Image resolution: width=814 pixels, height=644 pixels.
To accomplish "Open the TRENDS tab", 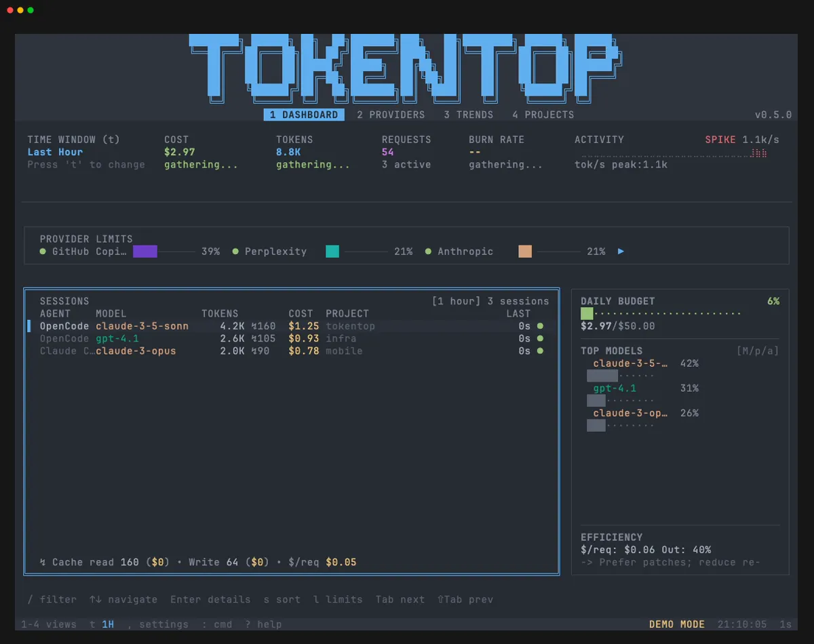I will coord(468,115).
